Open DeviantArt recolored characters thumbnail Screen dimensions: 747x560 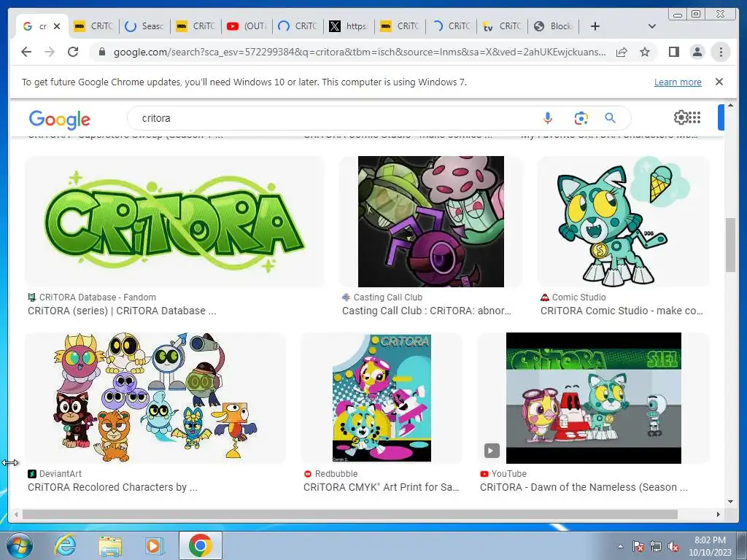[x=155, y=397]
